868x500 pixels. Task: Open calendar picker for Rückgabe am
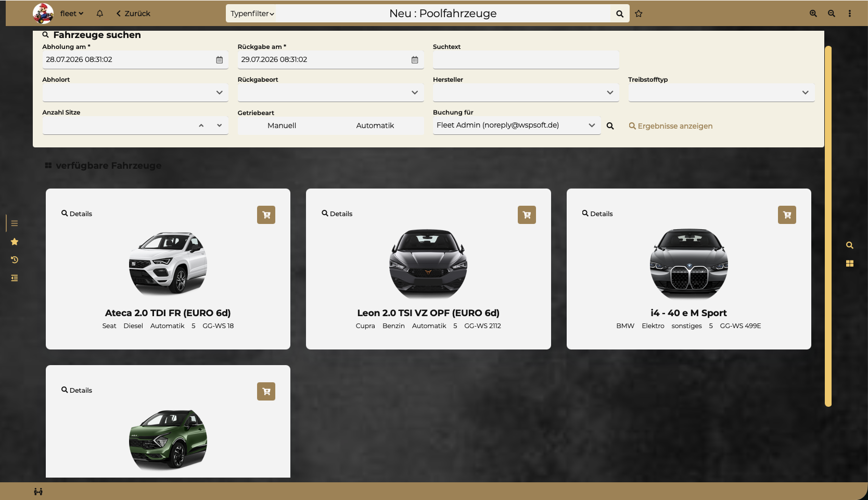[415, 60]
